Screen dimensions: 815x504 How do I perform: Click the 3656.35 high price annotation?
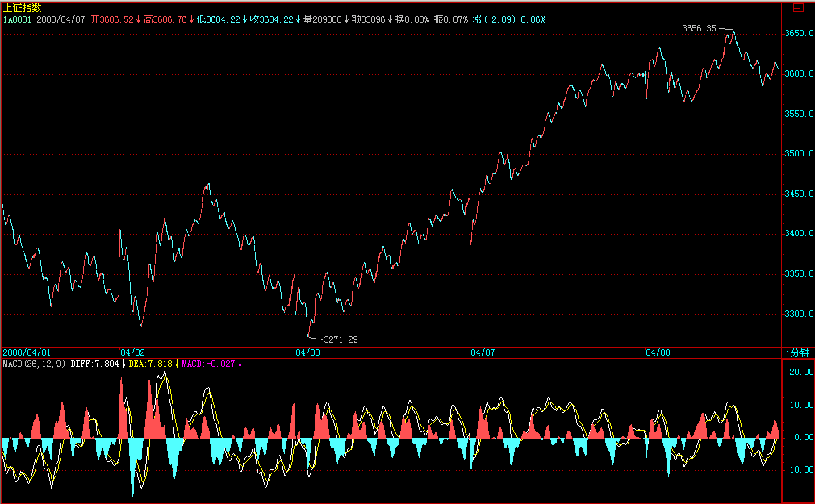coord(699,28)
